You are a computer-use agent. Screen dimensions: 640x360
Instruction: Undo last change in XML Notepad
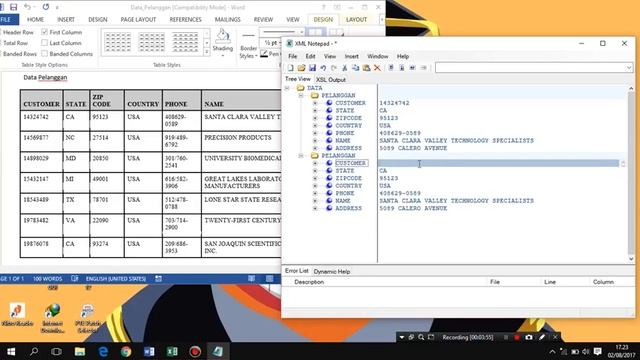323,68
